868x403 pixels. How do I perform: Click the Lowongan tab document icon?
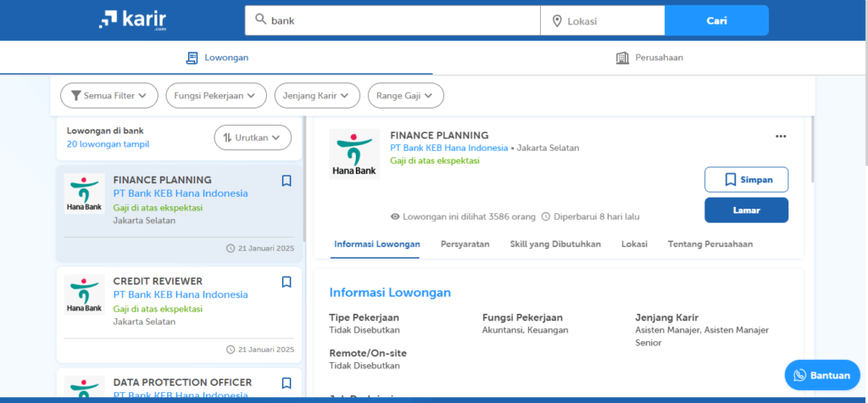(x=192, y=58)
